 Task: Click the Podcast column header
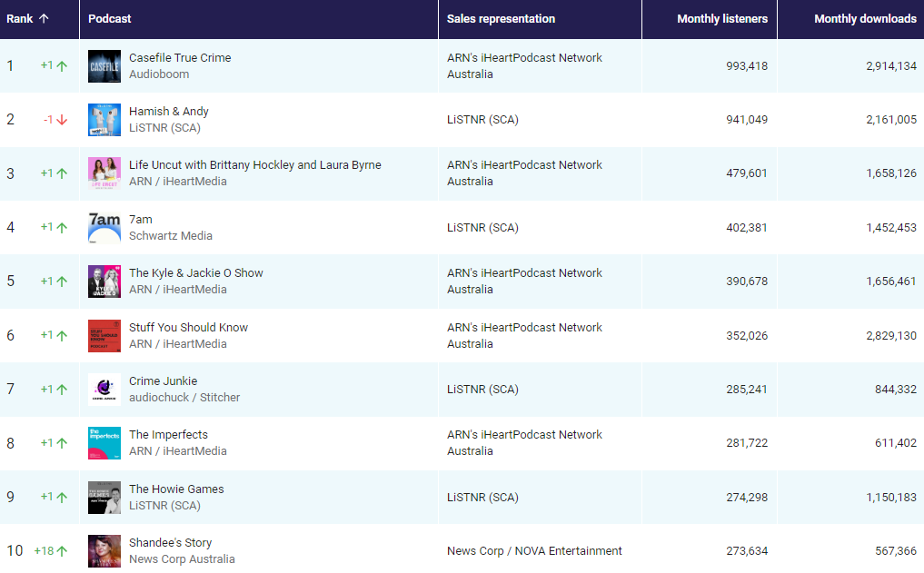click(110, 19)
